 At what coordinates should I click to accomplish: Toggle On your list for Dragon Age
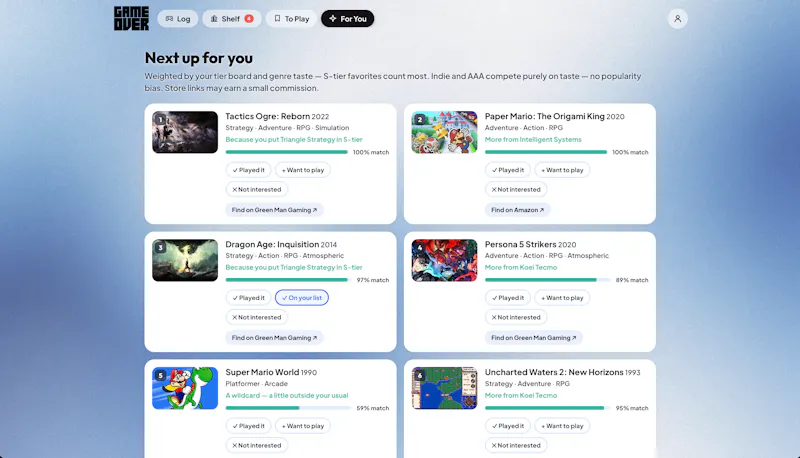[x=302, y=298]
